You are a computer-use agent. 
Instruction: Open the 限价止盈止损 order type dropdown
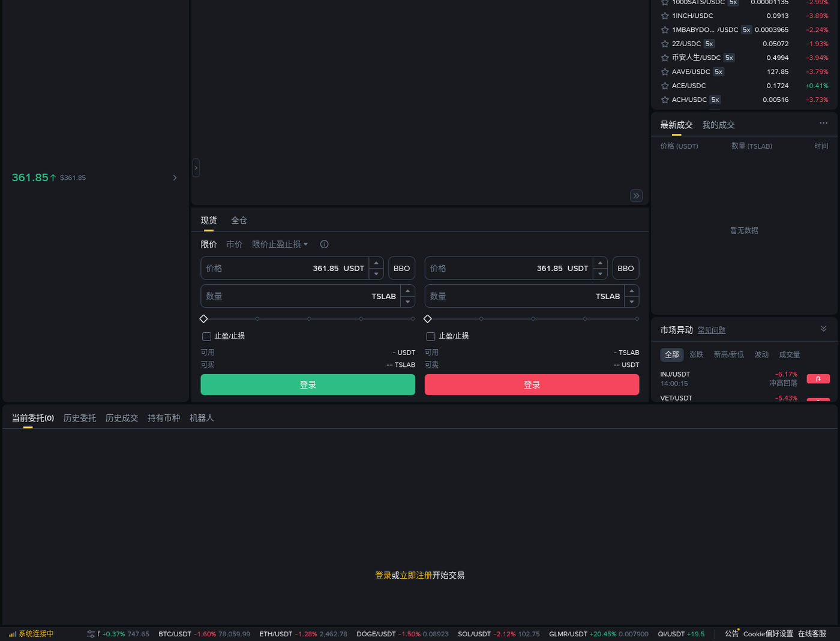pos(280,244)
